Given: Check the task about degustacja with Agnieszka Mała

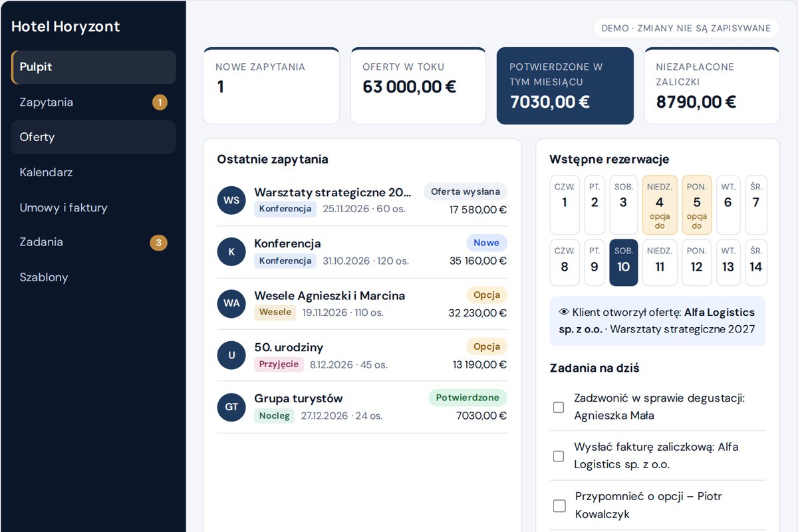Looking at the screenshot, I should pyautogui.click(x=559, y=407).
